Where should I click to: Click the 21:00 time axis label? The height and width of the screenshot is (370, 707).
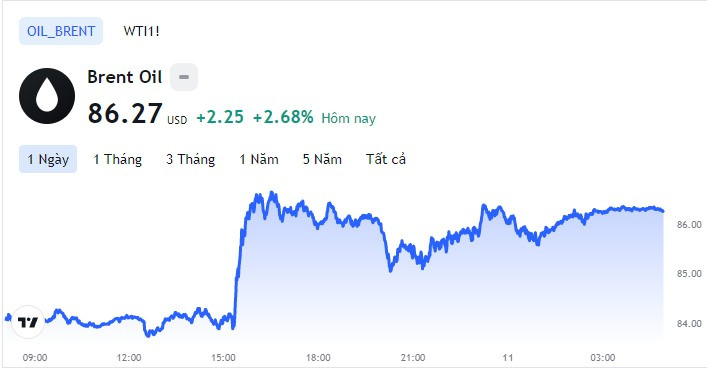pyautogui.click(x=413, y=357)
